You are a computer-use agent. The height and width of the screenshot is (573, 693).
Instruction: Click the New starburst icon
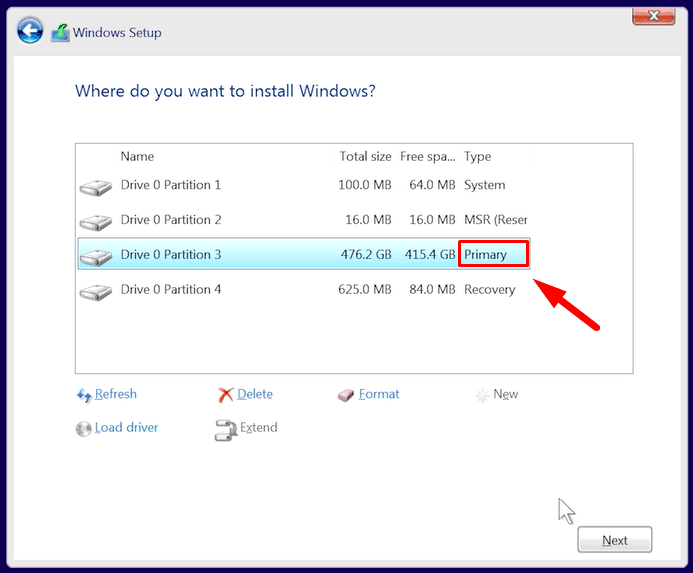[x=482, y=395]
